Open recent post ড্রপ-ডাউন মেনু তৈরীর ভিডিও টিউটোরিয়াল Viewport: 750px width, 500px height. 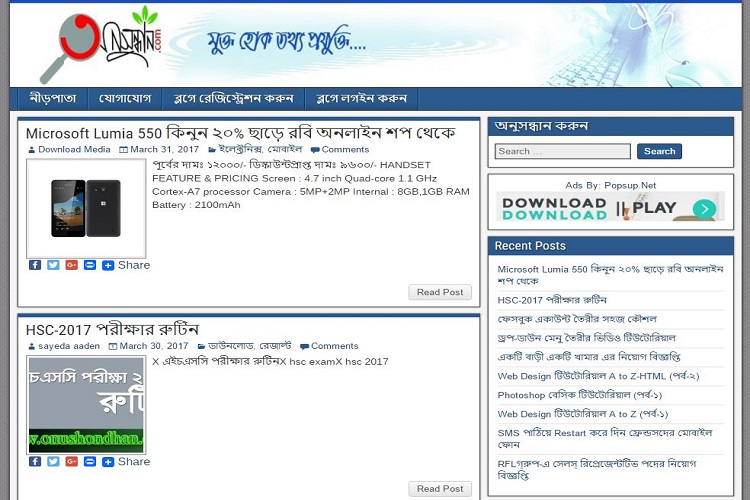[x=586, y=338]
